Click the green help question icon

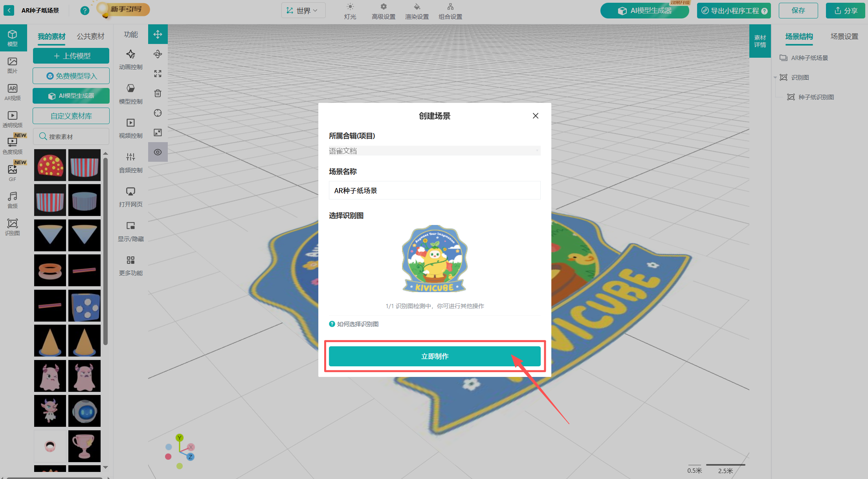tap(84, 11)
